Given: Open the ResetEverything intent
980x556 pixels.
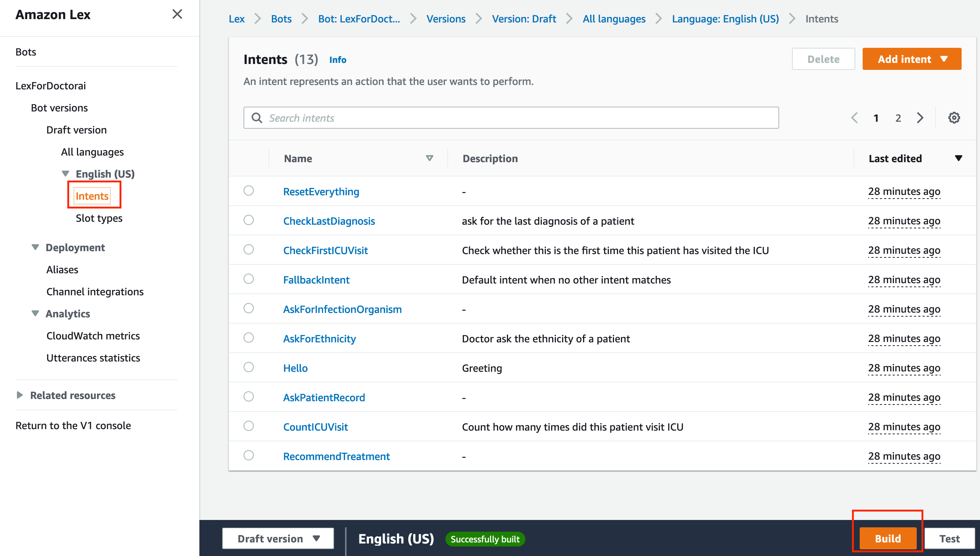Looking at the screenshot, I should [321, 191].
